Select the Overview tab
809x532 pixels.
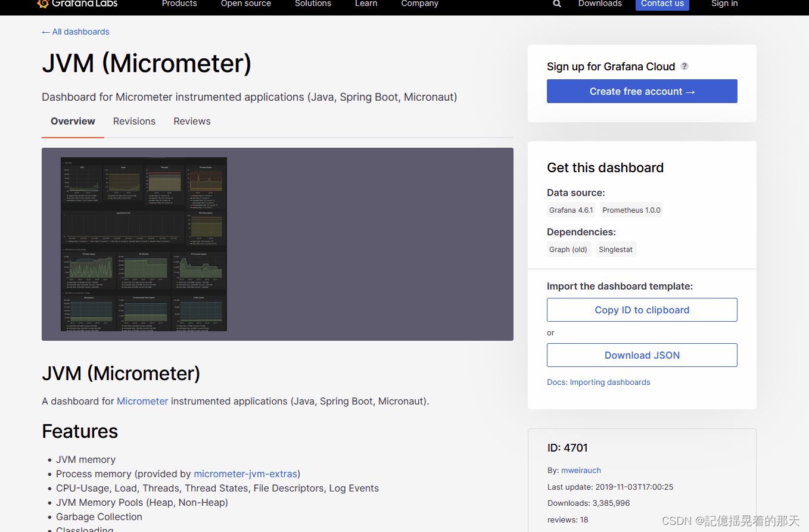73,121
